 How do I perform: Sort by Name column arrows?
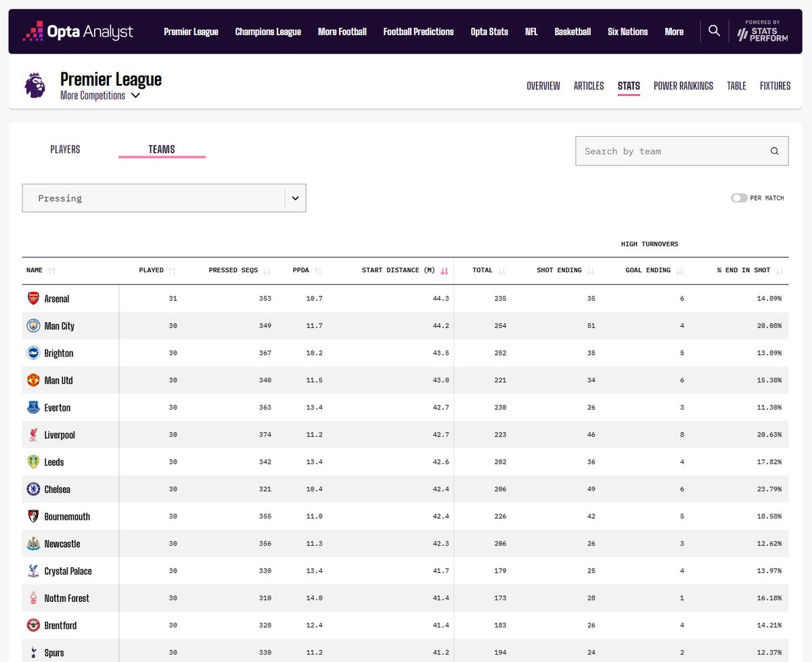pyautogui.click(x=51, y=271)
